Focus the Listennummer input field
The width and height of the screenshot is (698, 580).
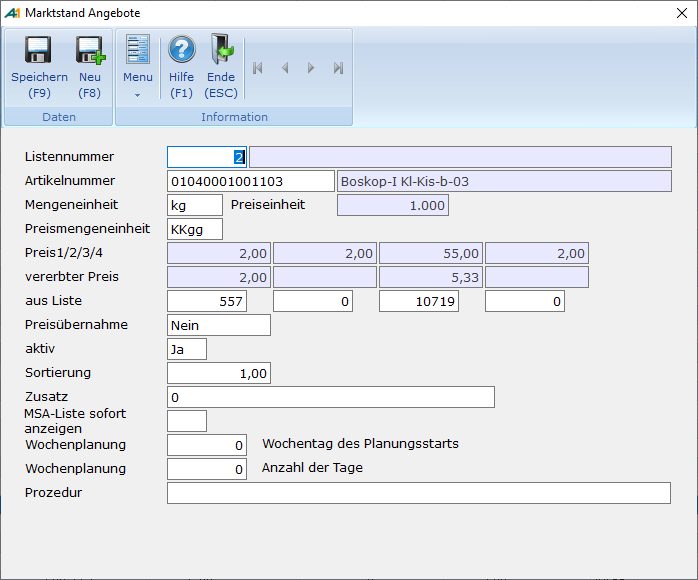[x=207, y=157]
